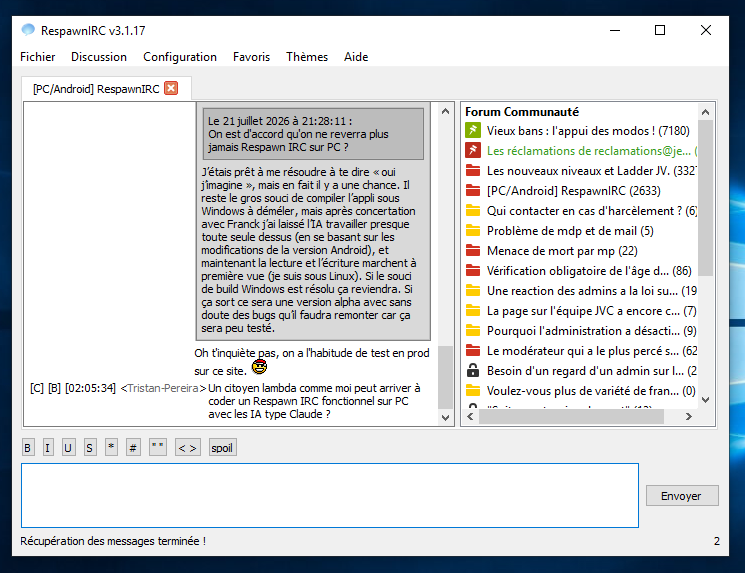The image size is (745, 573).
Task: Click the chat panel scroll-up arrow
Action: 445,111
